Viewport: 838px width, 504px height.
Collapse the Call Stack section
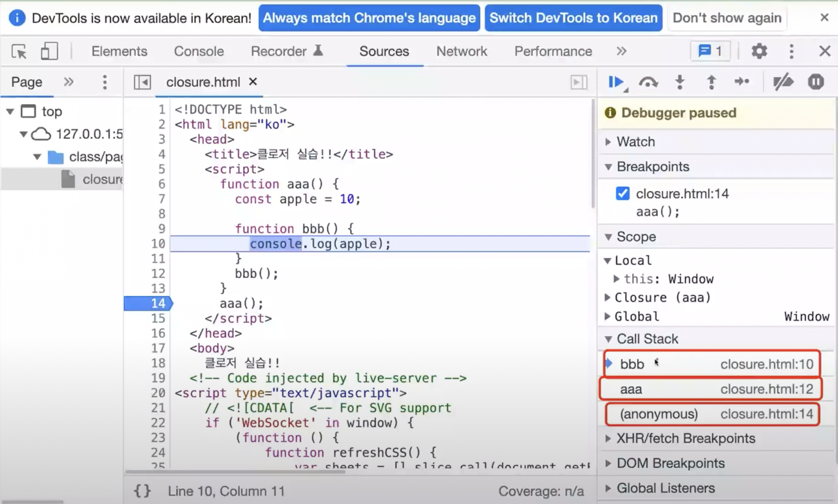coord(608,339)
